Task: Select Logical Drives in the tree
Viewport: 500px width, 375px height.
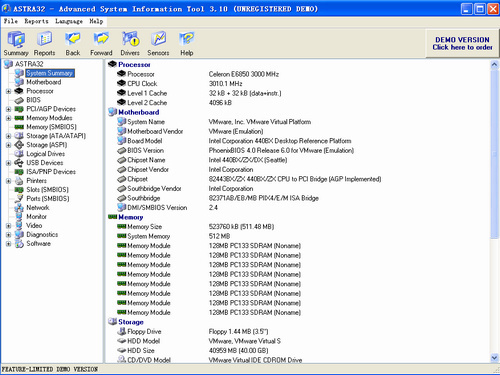Action: [46, 154]
